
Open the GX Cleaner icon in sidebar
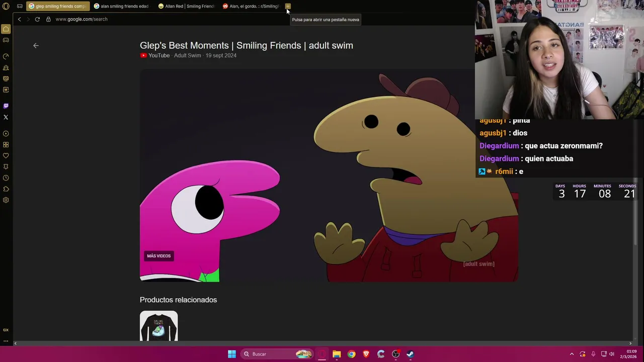point(6,67)
